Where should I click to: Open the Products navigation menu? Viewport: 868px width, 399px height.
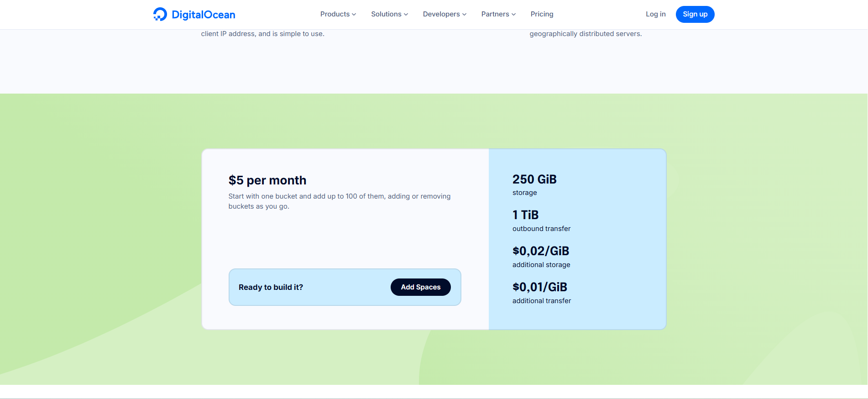click(x=335, y=14)
